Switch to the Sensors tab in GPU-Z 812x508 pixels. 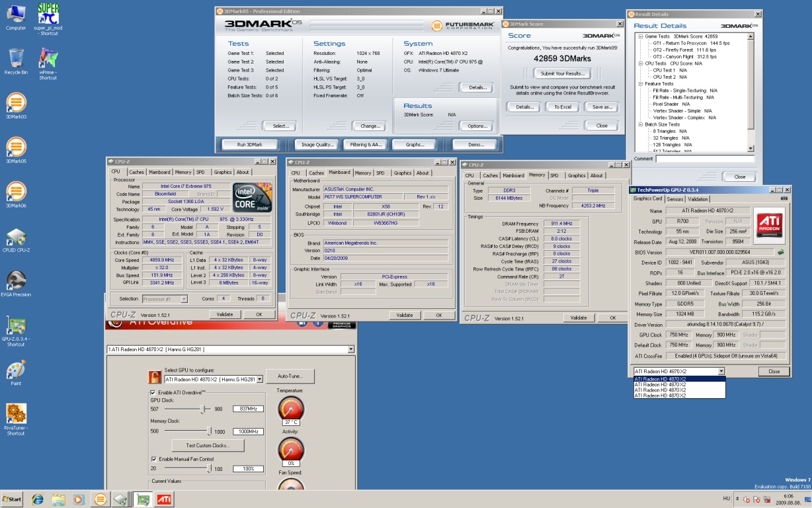pos(675,198)
